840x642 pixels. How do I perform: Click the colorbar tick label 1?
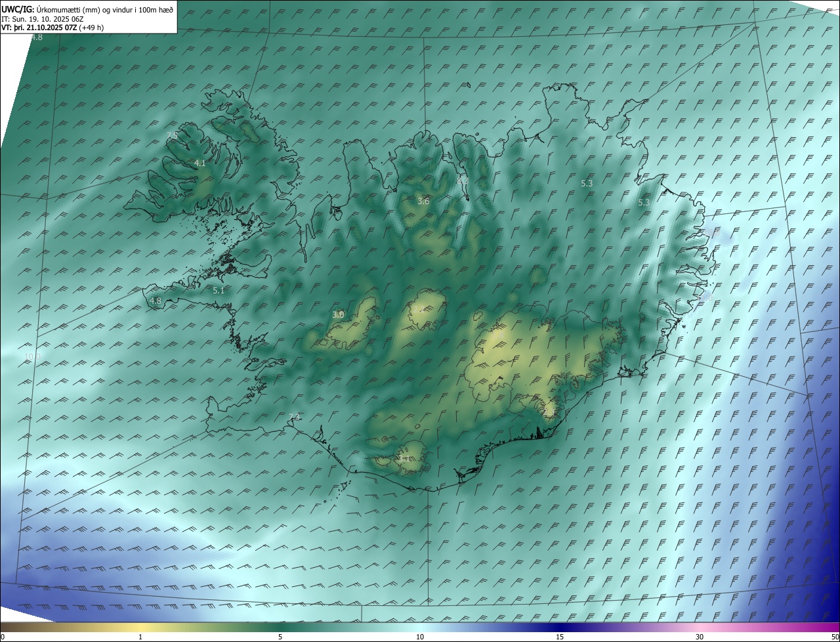(140, 637)
